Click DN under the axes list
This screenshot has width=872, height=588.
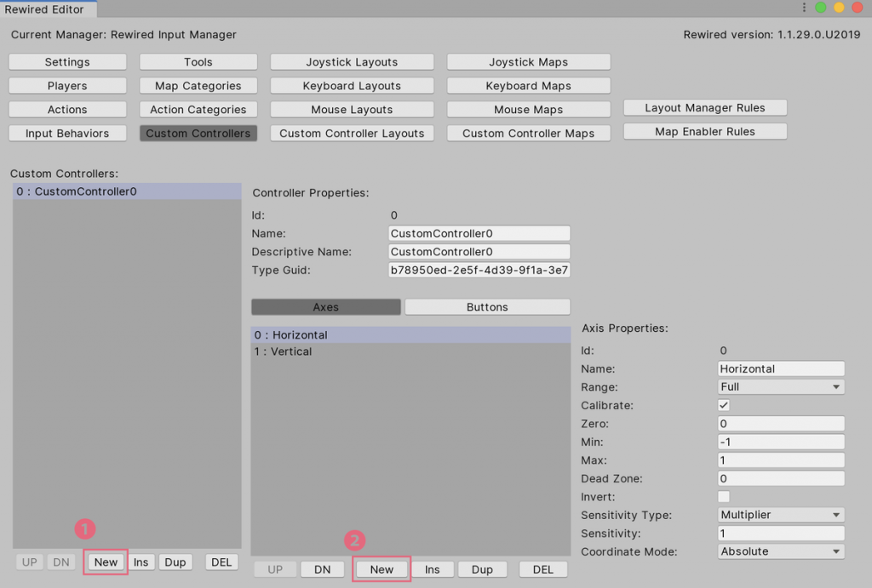click(x=323, y=569)
